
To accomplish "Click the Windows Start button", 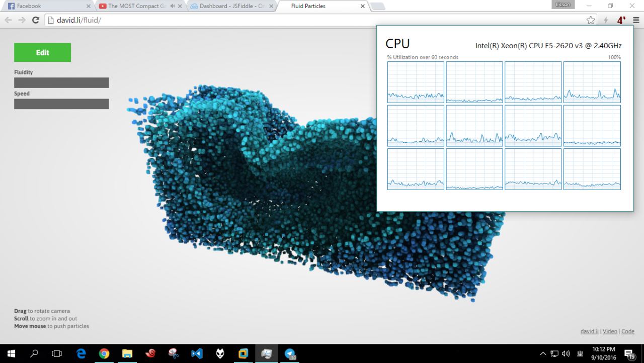I will pos(11,353).
